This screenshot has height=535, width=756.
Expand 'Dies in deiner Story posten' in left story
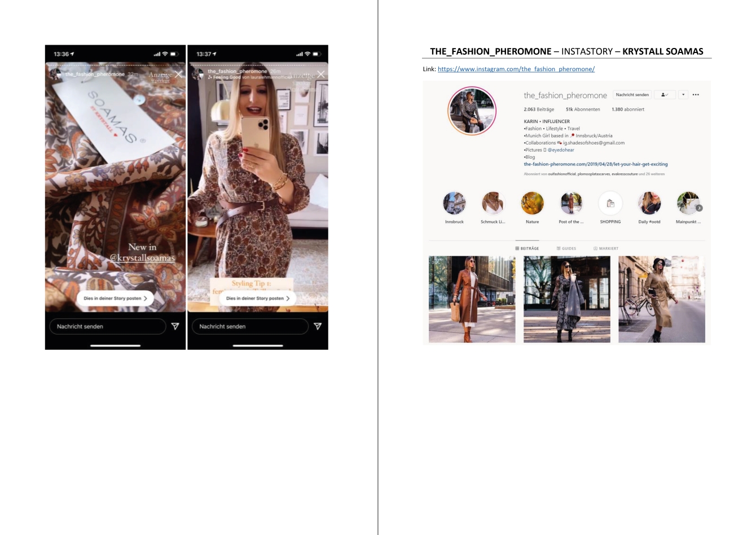click(115, 298)
